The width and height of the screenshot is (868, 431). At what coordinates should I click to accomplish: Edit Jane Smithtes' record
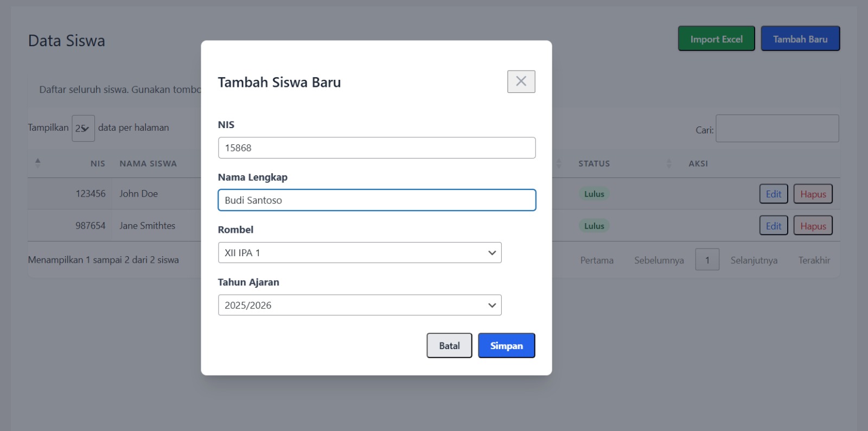point(773,226)
